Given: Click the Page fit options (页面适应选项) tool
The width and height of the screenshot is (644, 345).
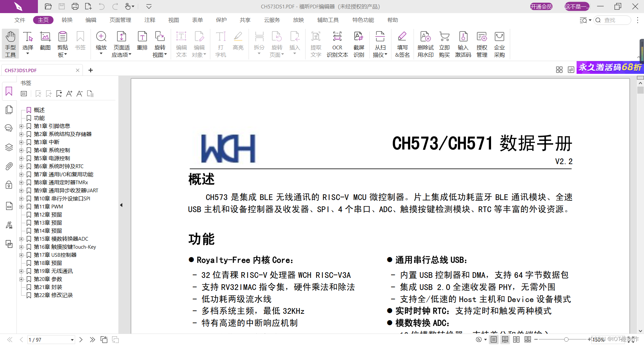Looking at the screenshot, I should tap(121, 44).
